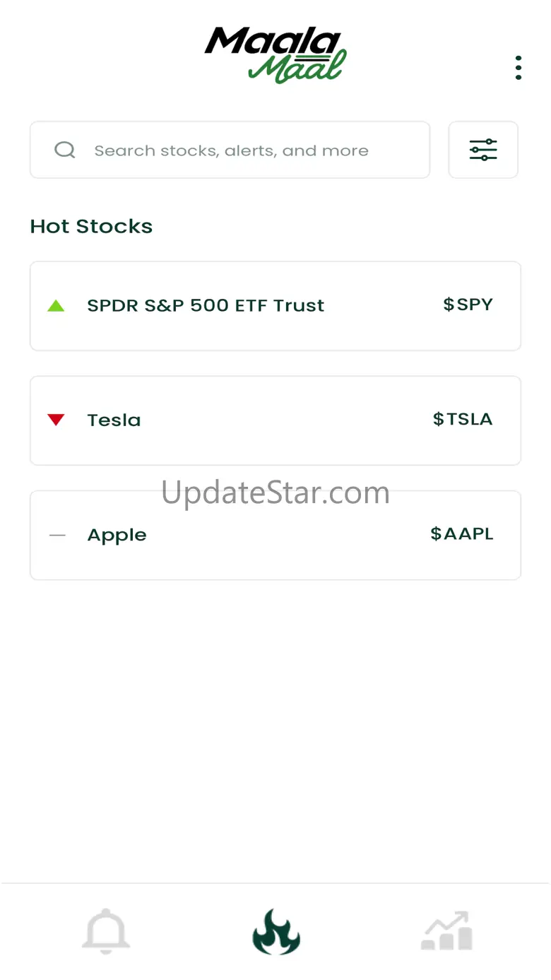
Task: Tap the $TSLA ticker symbol
Action: (x=463, y=419)
